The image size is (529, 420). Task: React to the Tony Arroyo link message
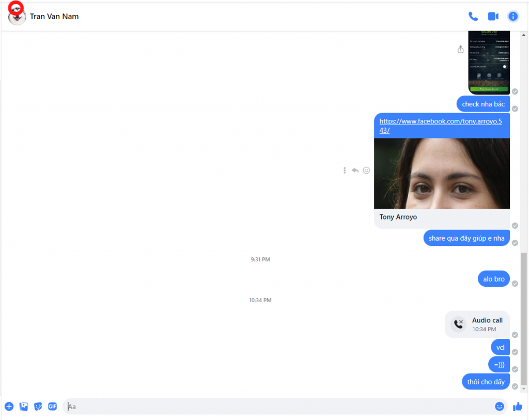click(366, 170)
